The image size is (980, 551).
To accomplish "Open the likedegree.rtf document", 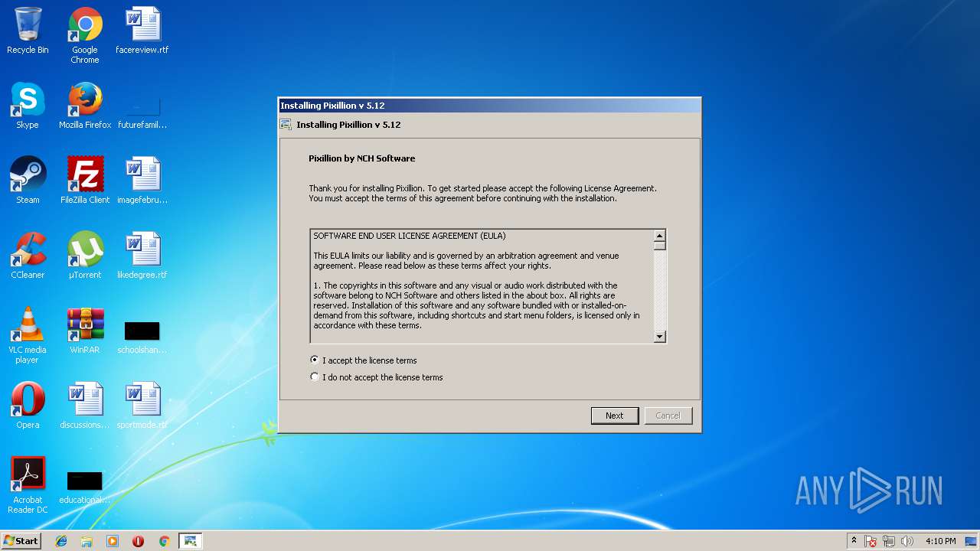I will click(142, 256).
